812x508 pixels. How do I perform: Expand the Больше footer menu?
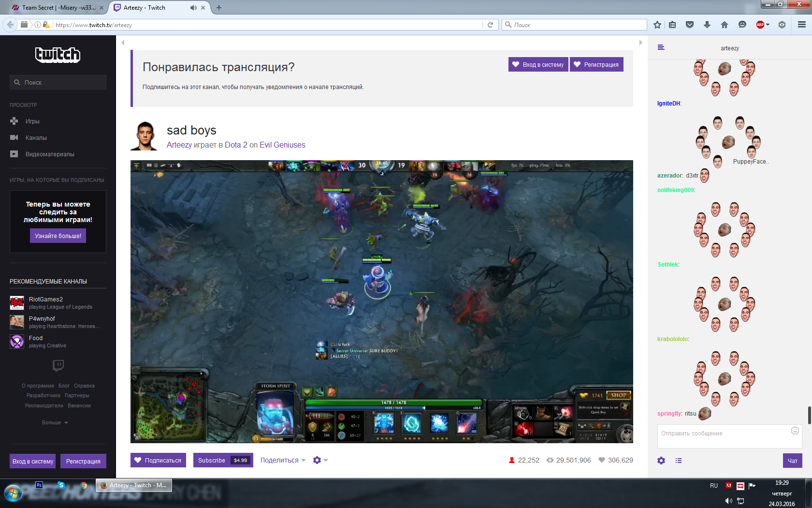tap(55, 422)
